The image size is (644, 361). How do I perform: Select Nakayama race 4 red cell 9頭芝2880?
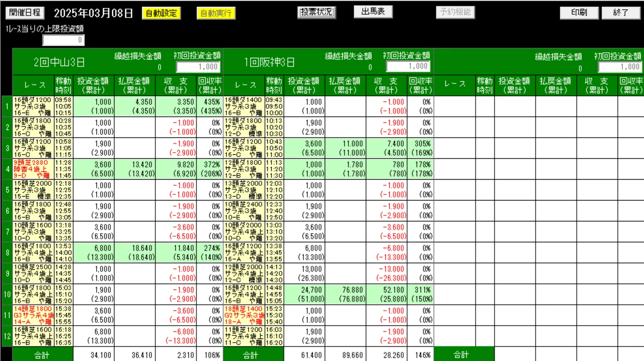point(33,169)
